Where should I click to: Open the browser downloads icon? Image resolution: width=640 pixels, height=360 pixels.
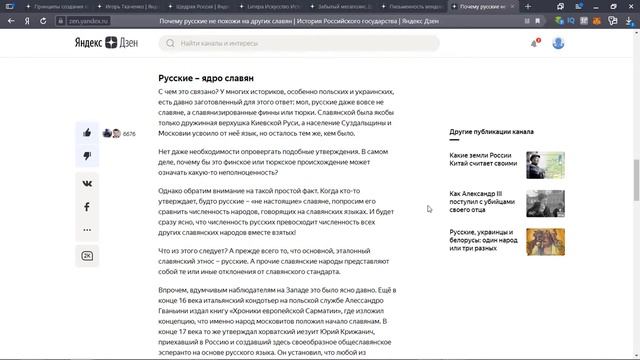(x=629, y=21)
